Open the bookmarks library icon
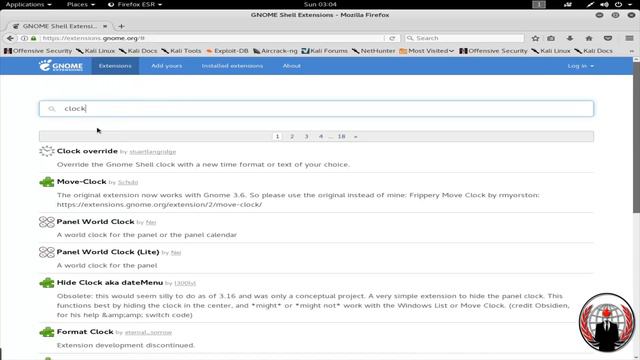 [551, 38]
